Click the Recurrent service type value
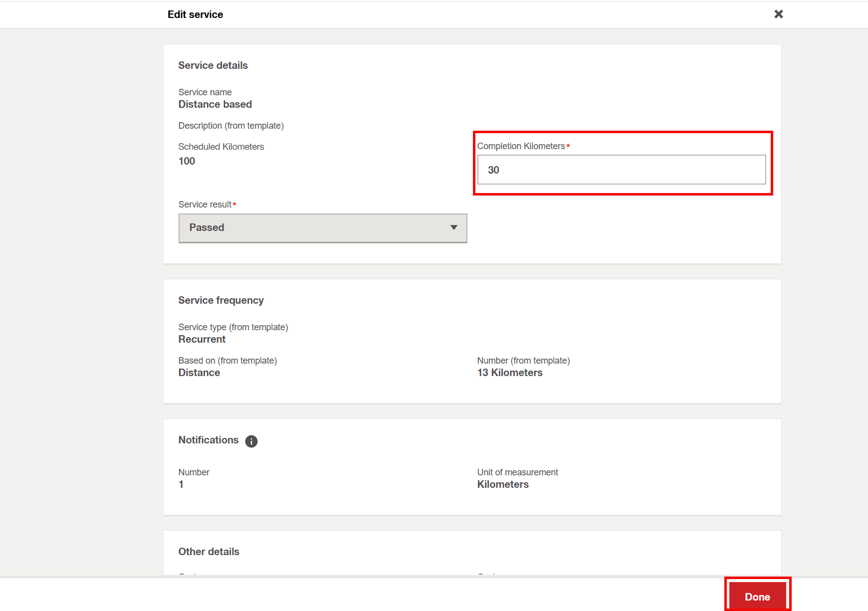Image resolution: width=868 pixels, height=611 pixels. coord(202,339)
